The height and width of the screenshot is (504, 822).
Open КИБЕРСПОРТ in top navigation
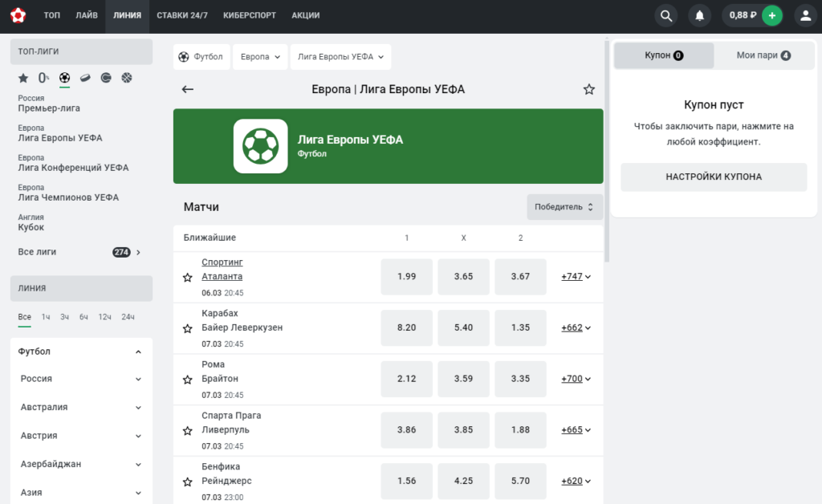(250, 16)
